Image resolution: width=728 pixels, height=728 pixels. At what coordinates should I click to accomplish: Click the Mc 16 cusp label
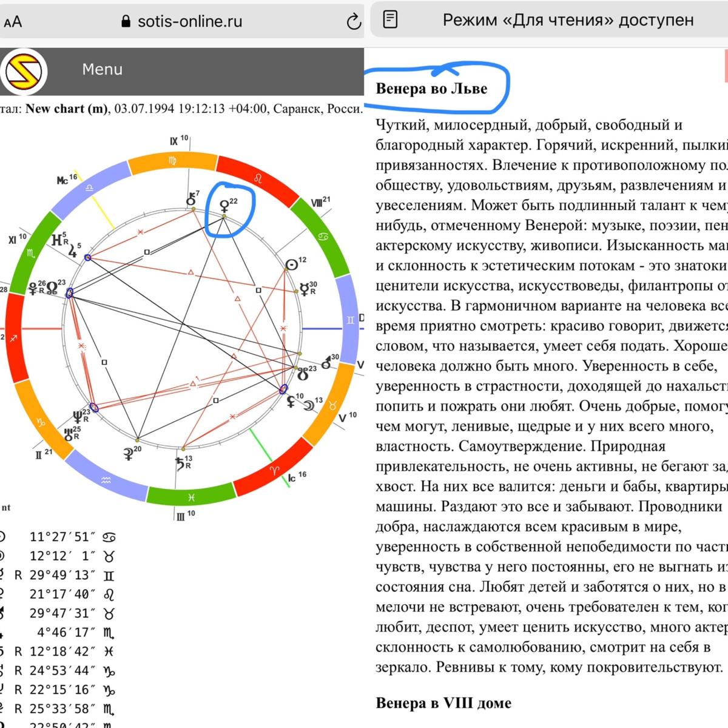(x=67, y=180)
